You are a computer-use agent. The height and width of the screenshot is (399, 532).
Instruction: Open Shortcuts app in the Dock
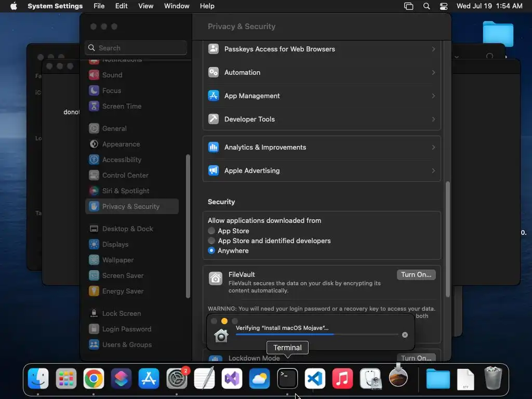(x=121, y=378)
